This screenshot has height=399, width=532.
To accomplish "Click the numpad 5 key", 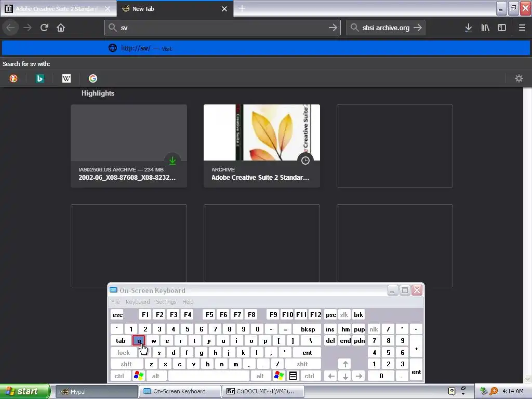I will tap(389, 353).
